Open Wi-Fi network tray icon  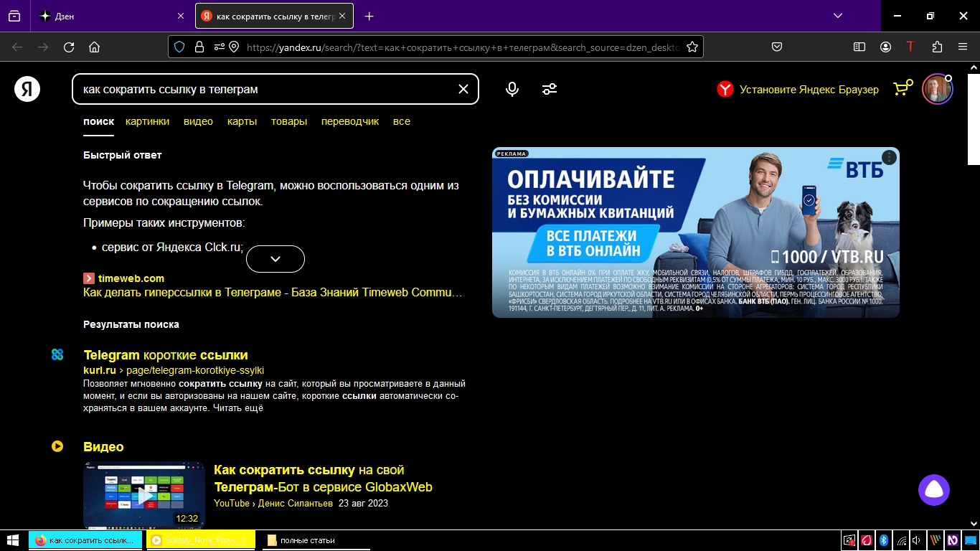[902, 540]
